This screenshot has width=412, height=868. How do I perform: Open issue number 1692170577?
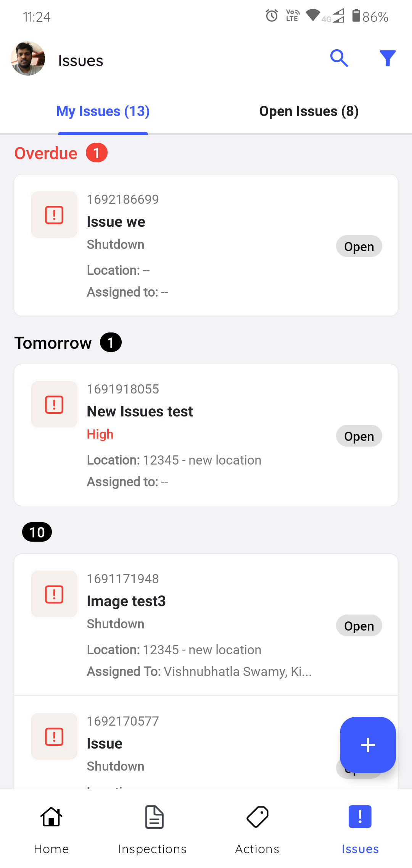122,721
